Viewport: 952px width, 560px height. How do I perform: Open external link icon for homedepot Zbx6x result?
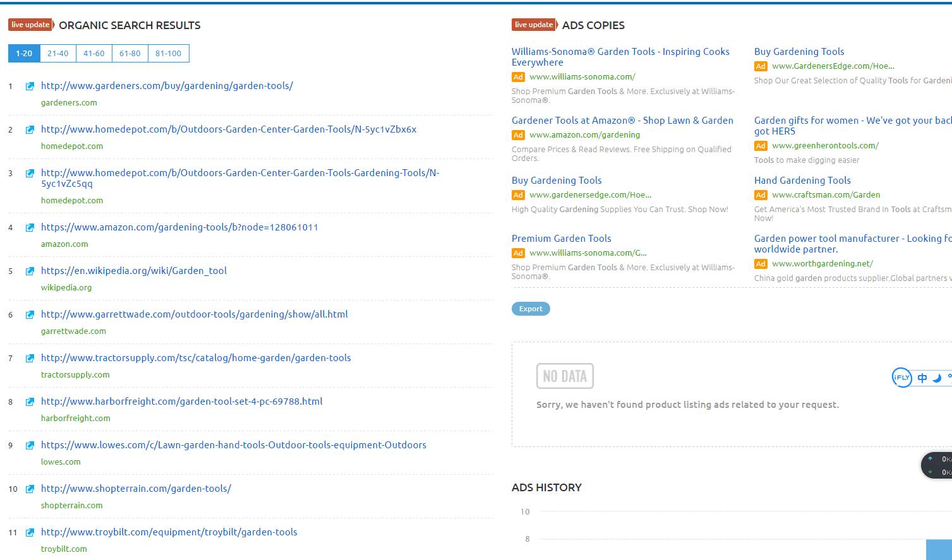[x=30, y=129]
